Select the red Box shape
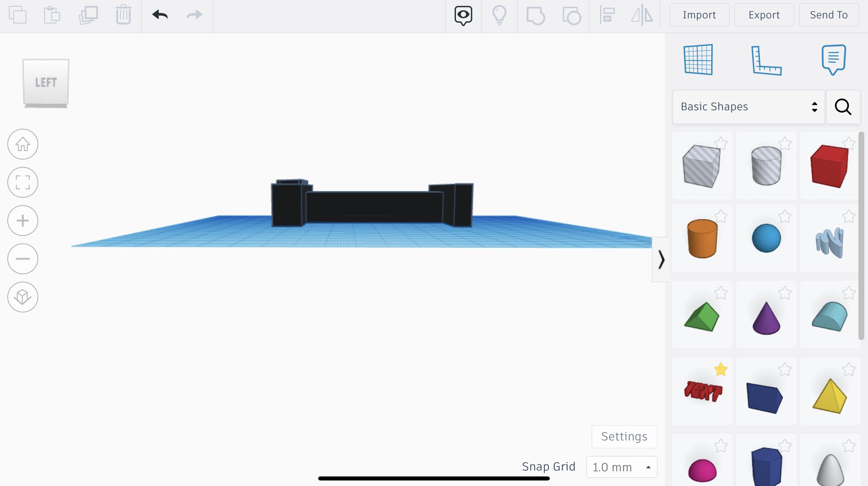 [x=830, y=166]
